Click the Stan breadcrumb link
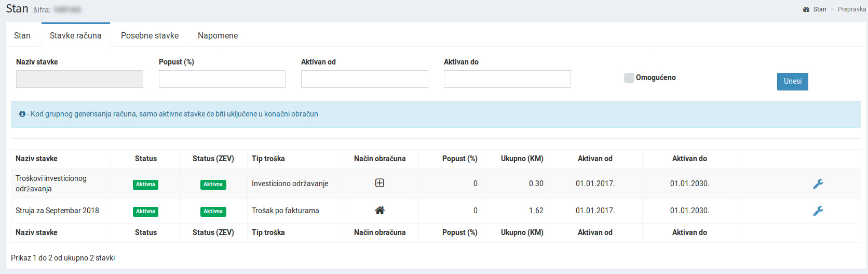 pyautogui.click(x=820, y=9)
